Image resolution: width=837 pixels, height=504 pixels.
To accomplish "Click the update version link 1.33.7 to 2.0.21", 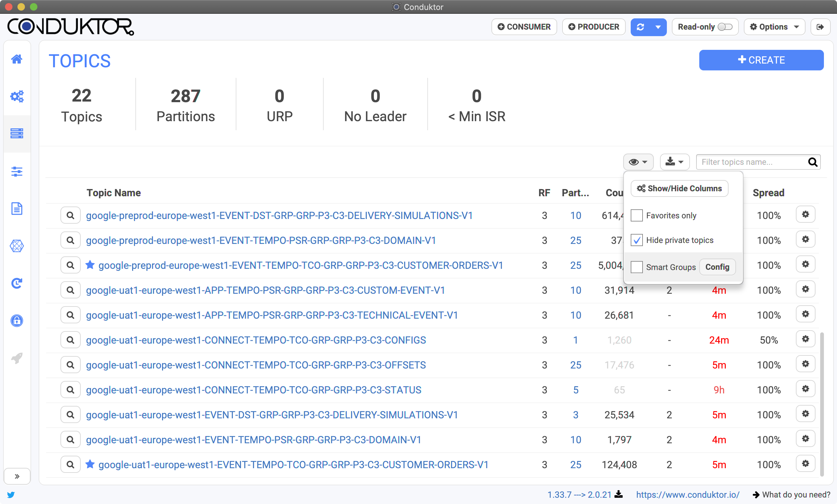I will 581,494.
